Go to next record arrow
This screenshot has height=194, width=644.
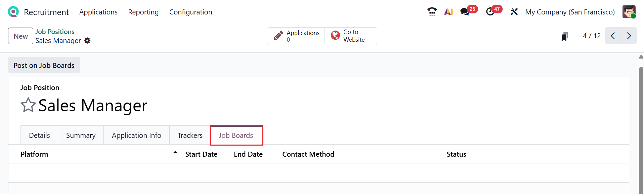(629, 36)
